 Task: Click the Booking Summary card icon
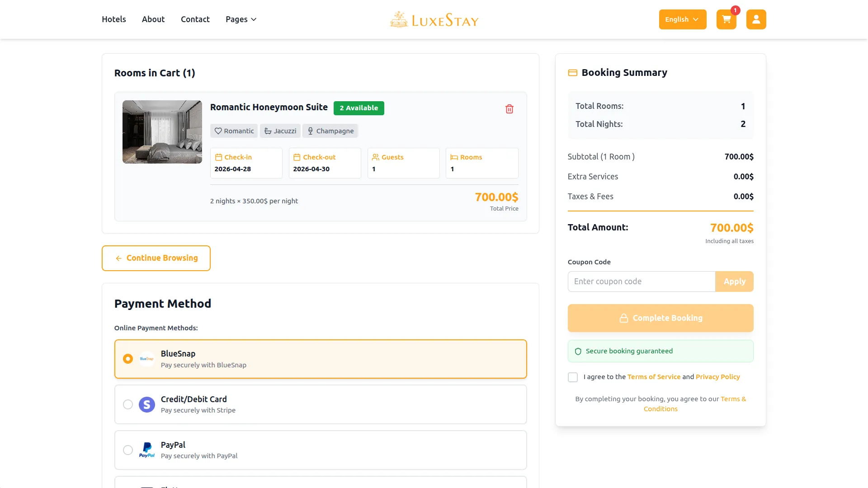pos(573,73)
